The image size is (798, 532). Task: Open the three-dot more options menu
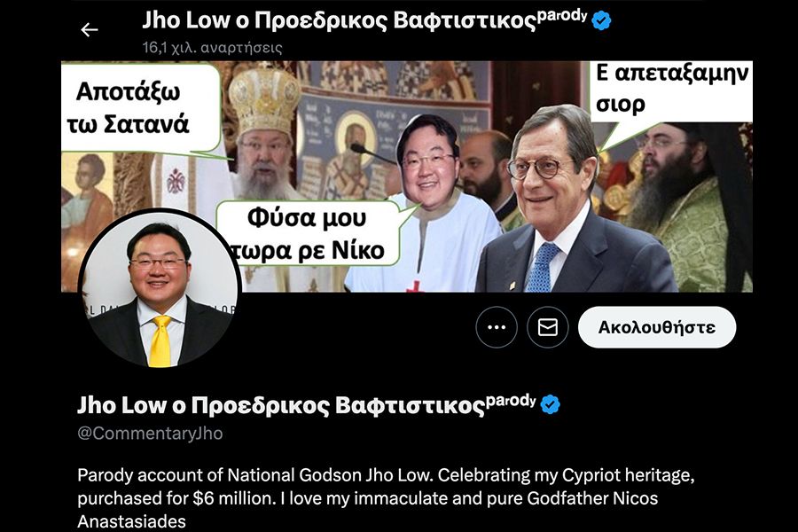pyautogui.click(x=497, y=327)
